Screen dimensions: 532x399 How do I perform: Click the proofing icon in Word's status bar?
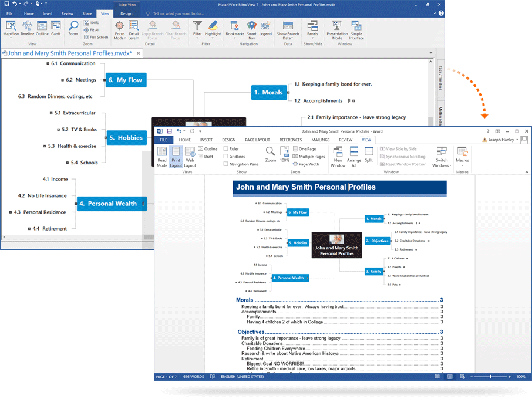coord(213,377)
